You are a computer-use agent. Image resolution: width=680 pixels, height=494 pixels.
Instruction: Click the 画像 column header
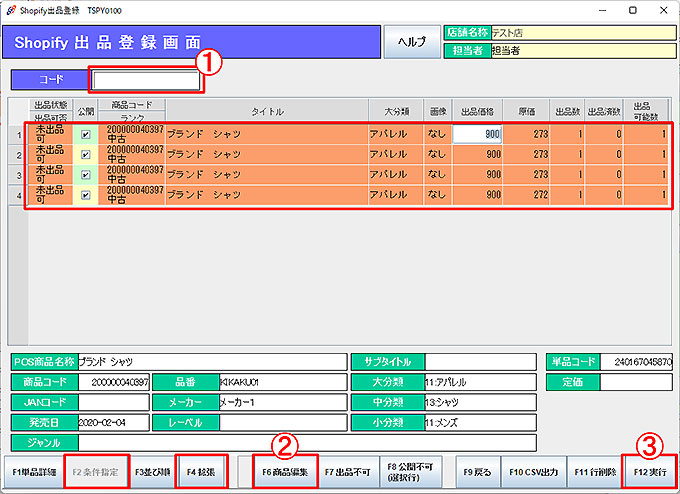tap(438, 111)
